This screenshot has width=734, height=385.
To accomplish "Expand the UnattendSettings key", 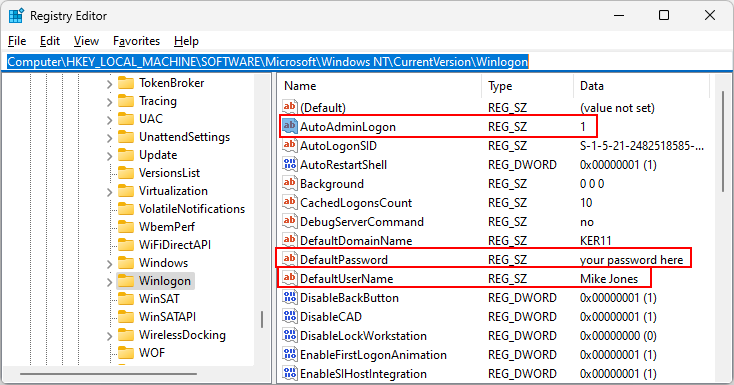I will [109, 138].
